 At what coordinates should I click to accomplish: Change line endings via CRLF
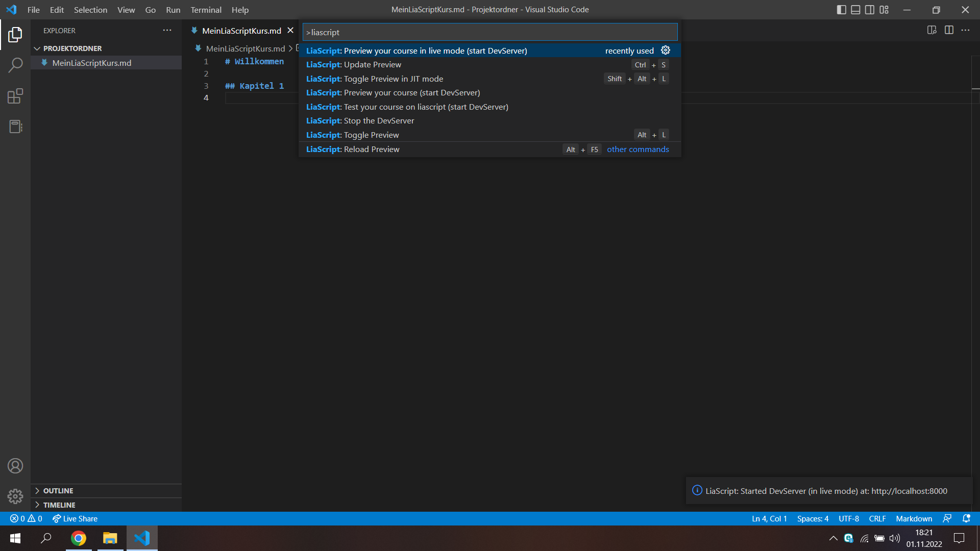pos(877,518)
